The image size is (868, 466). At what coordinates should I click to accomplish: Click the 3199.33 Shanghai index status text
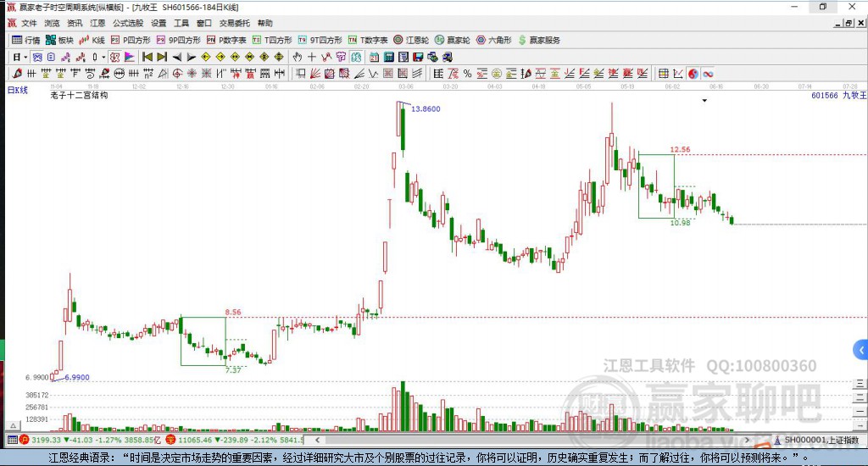[x=46, y=440]
